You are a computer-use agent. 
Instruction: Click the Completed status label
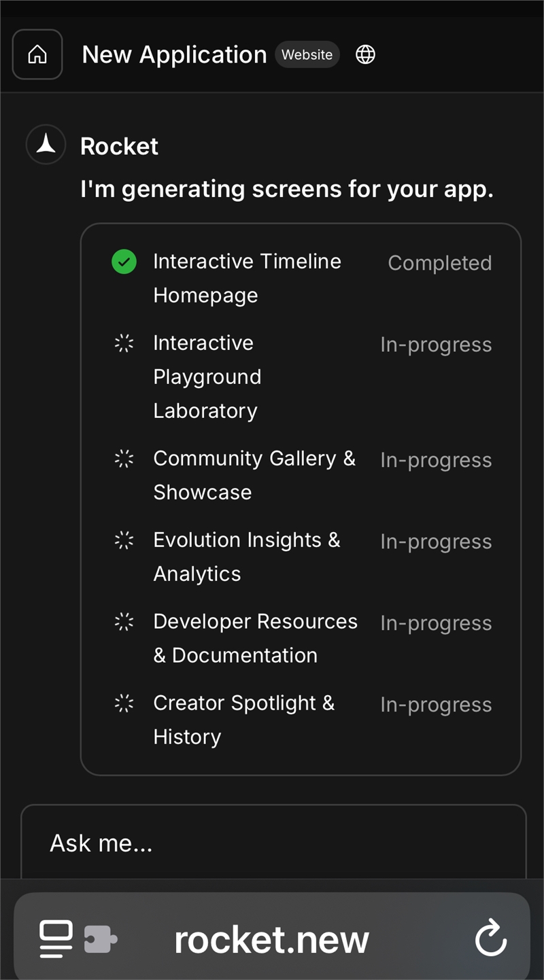[x=440, y=263]
